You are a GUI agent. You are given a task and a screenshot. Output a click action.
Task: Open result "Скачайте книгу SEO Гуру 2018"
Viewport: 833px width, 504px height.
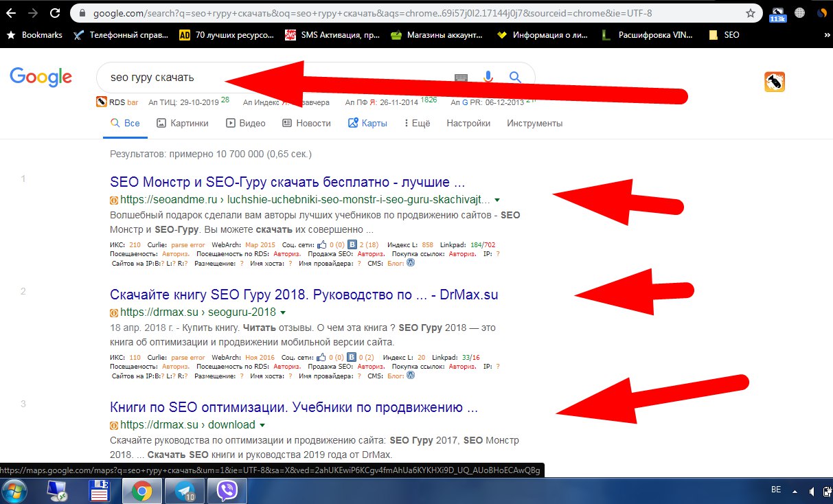[x=304, y=295]
